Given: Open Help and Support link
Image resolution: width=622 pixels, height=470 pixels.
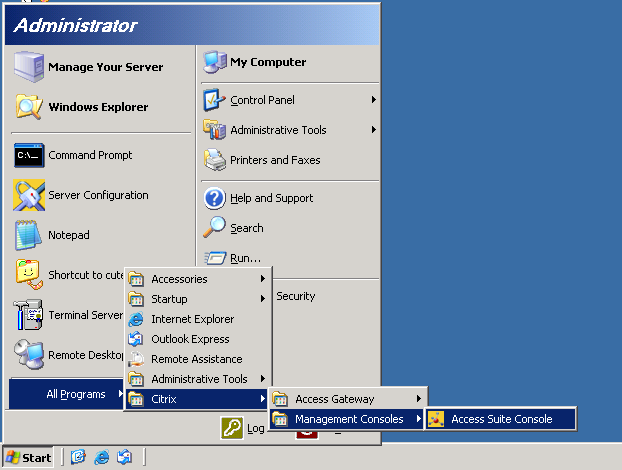Looking at the screenshot, I should click(x=272, y=198).
